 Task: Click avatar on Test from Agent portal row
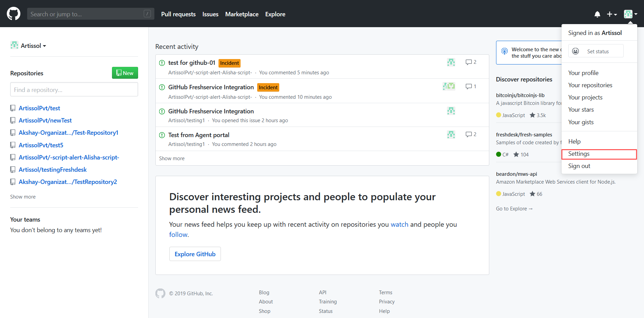[x=451, y=135]
